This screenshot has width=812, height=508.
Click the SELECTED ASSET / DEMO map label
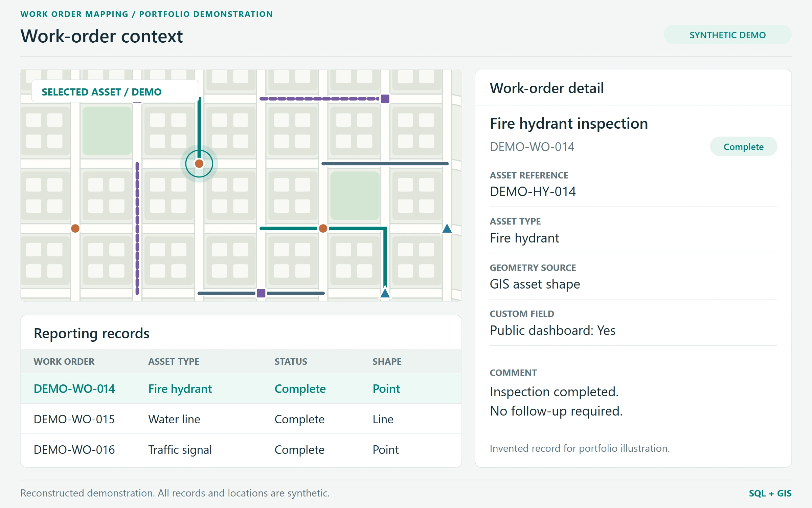[x=115, y=91]
